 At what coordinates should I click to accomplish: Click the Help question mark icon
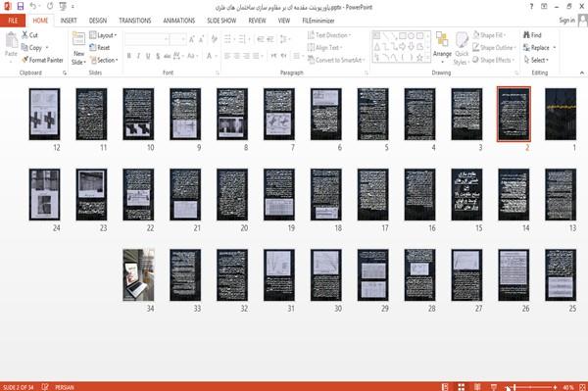tap(531, 7)
